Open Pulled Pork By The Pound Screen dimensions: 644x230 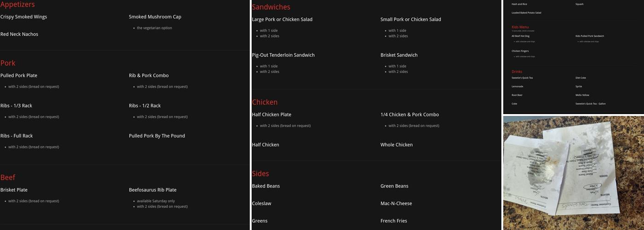pos(157,136)
